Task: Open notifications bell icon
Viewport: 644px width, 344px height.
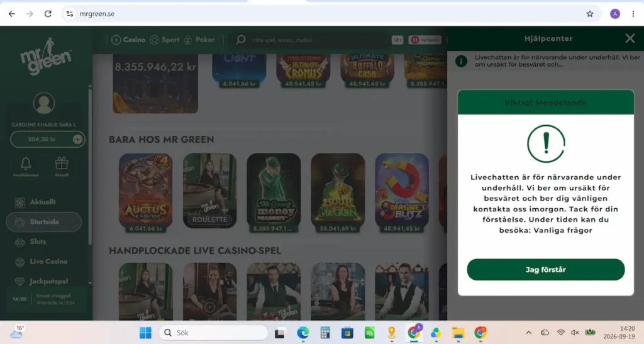Action: tap(26, 164)
